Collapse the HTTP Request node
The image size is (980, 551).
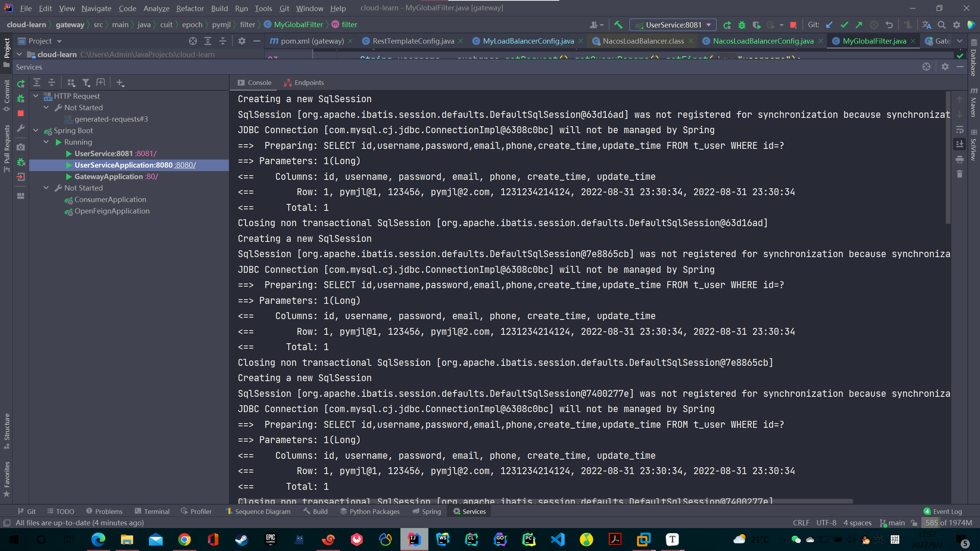[x=36, y=96]
